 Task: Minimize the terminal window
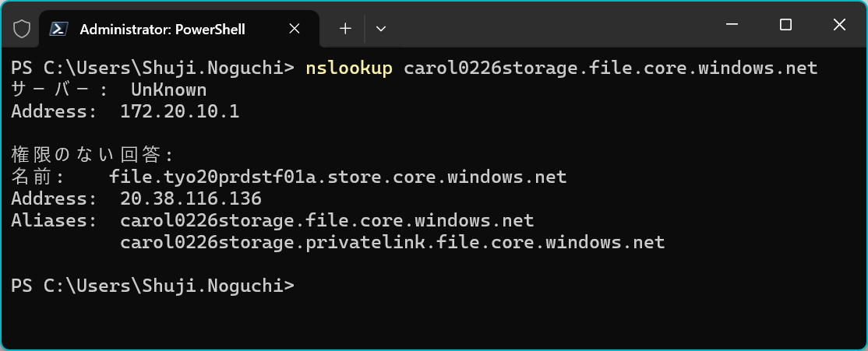(x=732, y=25)
